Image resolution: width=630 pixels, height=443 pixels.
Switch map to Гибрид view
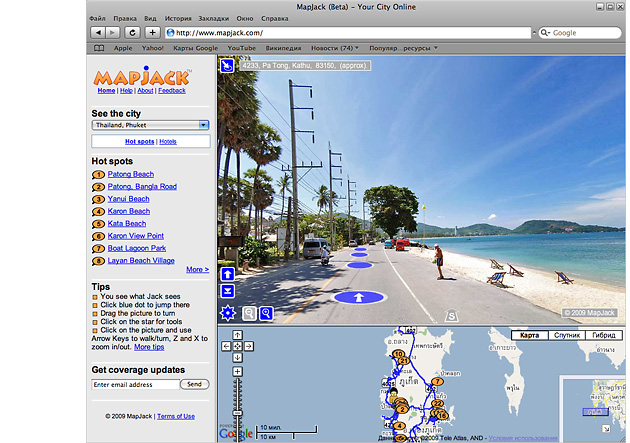coord(603,335)
